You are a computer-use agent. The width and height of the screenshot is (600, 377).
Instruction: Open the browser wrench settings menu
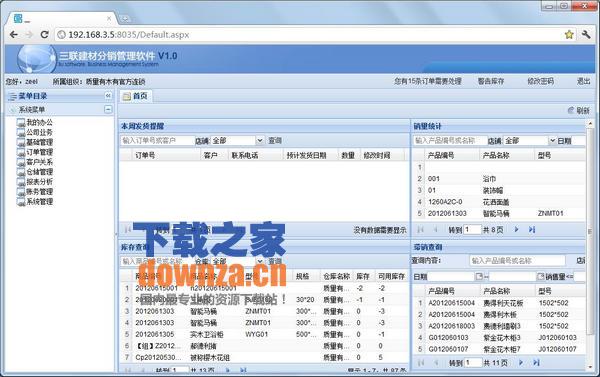(586, 35)
